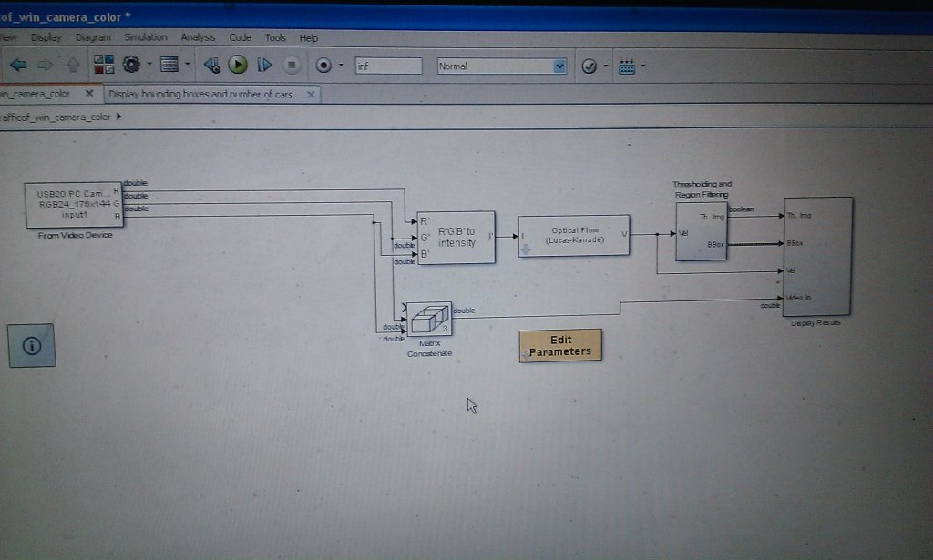Expand the Model Advisor dropdown arrow
Viewport: 933px width, 560px height.
click(606, 66)
